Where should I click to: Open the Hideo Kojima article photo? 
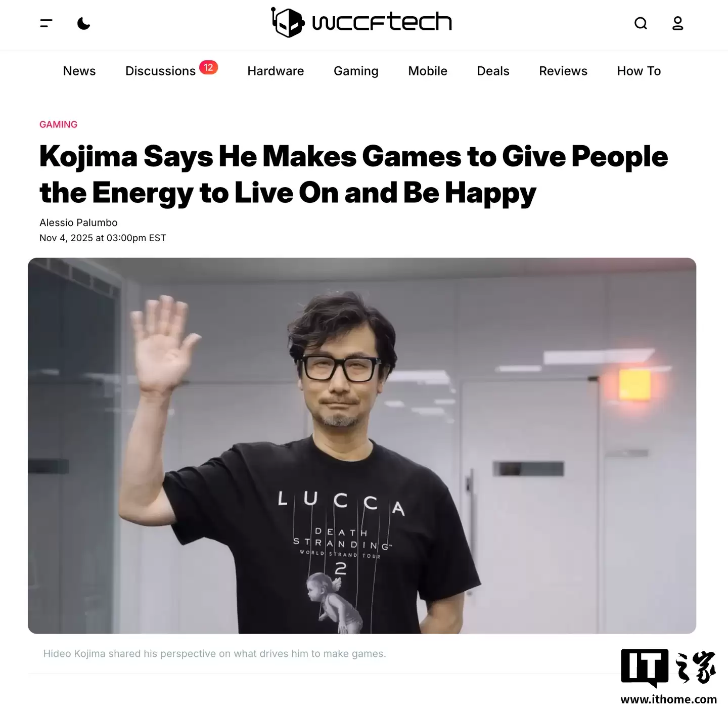click(362, 445)
